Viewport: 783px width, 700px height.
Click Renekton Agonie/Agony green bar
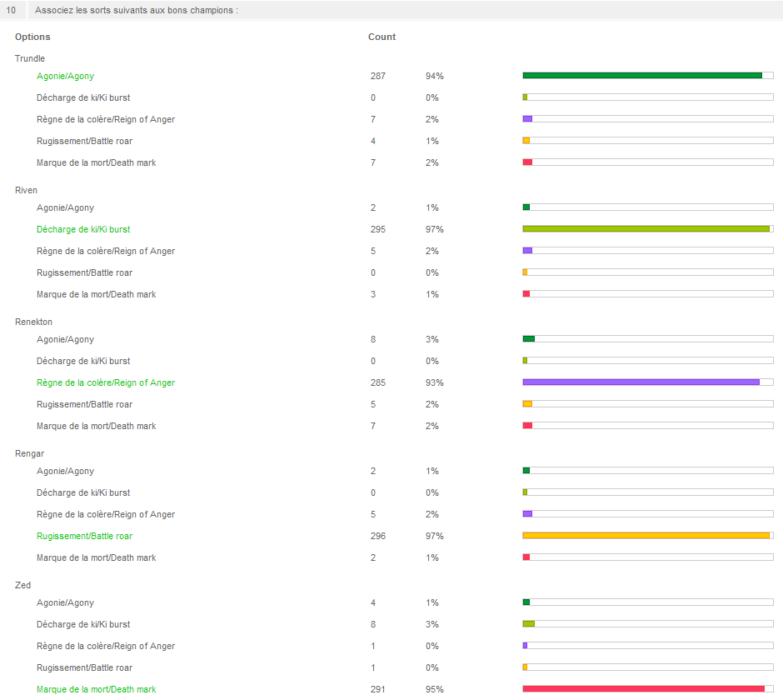pyautogui.click(x=529, y=339)
